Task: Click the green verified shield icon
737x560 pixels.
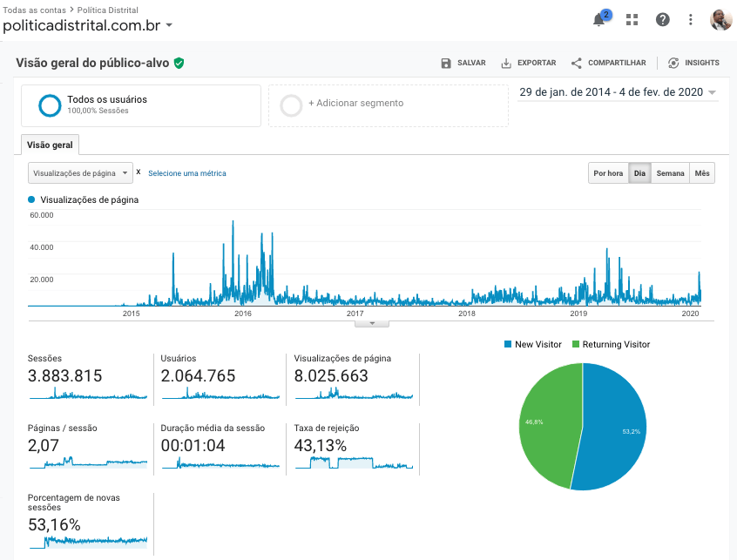Action: (x=179, y=63)
